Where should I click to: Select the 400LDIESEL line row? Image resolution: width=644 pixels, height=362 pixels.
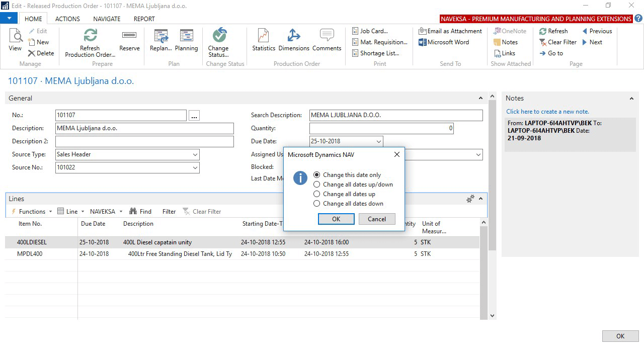tap(243, 242)
